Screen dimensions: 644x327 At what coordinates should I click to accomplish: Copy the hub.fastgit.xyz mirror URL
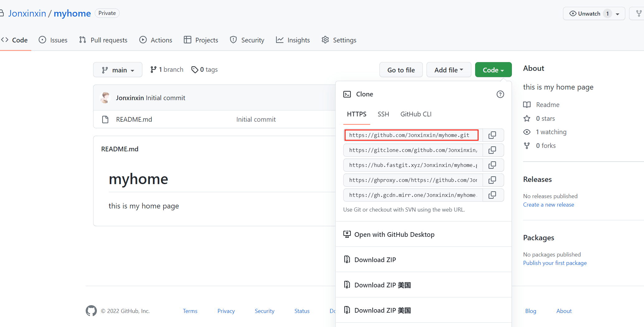(492, 165)
